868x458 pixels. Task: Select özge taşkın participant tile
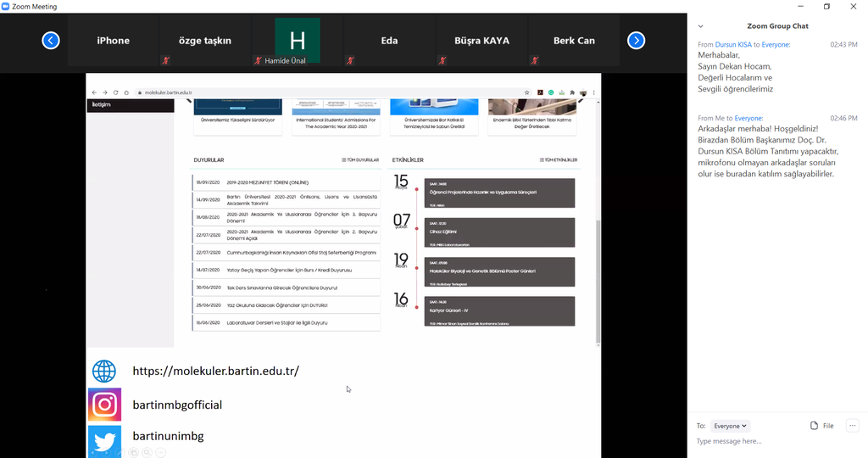pyautogui.click(x=205, y=40)
